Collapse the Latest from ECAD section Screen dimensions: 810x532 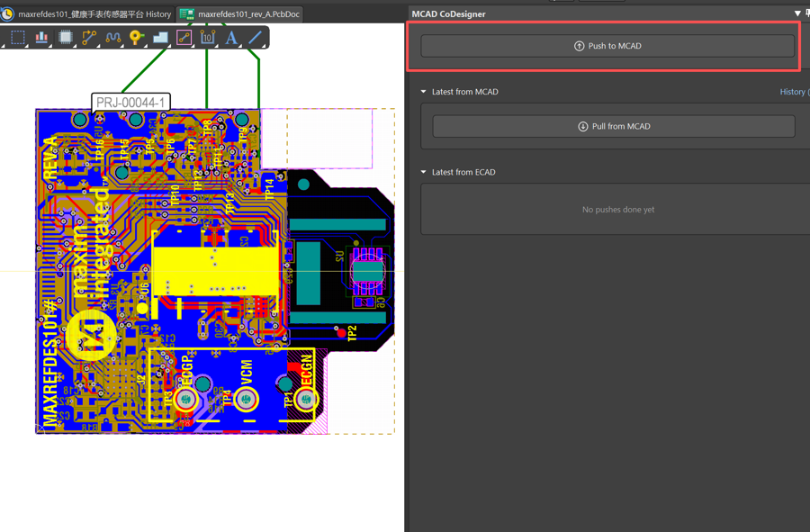(x=424, y=172)
